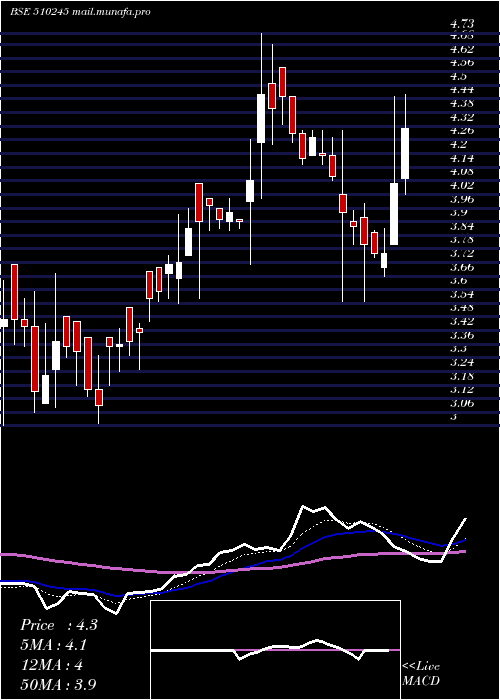
Task: Click the tallest white candlestick near the peak
Action: 261,118
